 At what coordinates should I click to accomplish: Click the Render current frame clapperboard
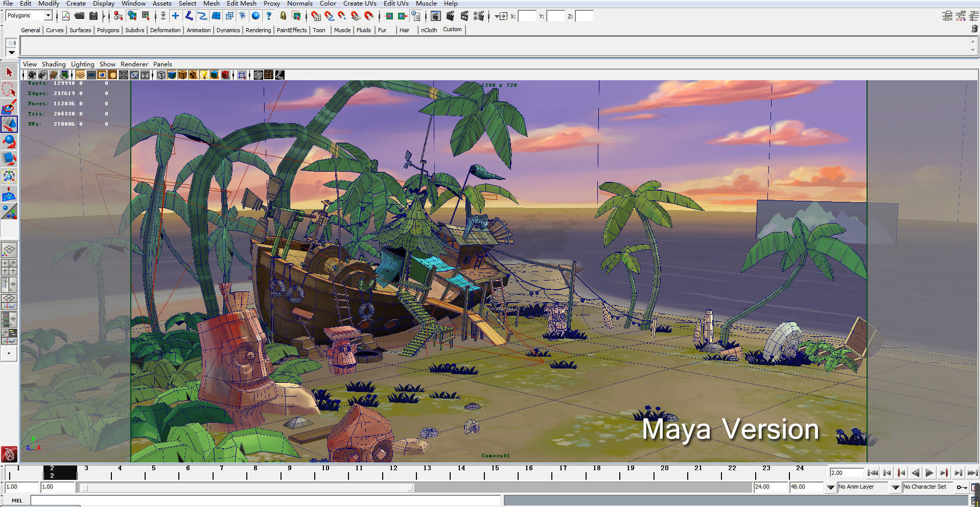click(450, 16)
